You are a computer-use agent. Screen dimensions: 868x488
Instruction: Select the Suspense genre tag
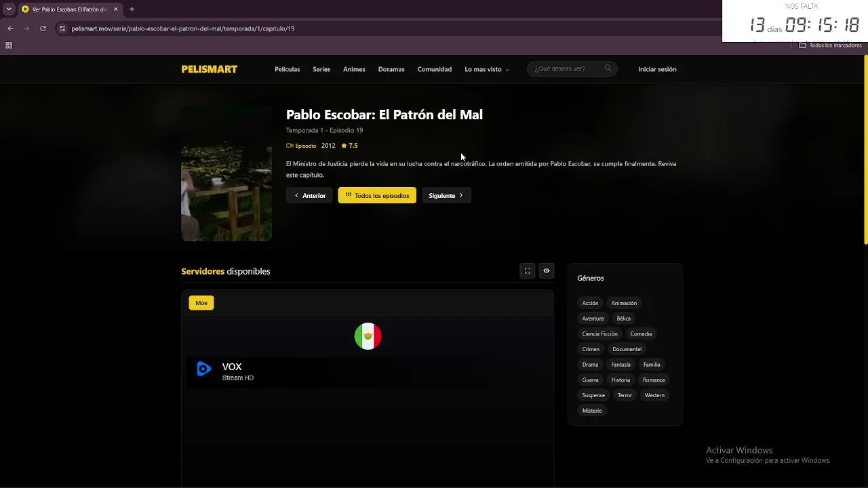(593, 396)
